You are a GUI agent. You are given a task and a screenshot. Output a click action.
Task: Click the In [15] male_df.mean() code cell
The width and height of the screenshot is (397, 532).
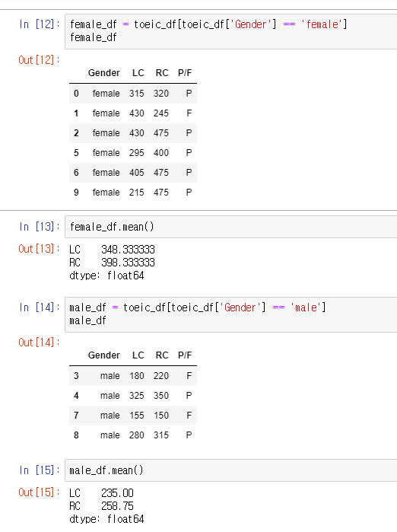[x=231, y=470]
